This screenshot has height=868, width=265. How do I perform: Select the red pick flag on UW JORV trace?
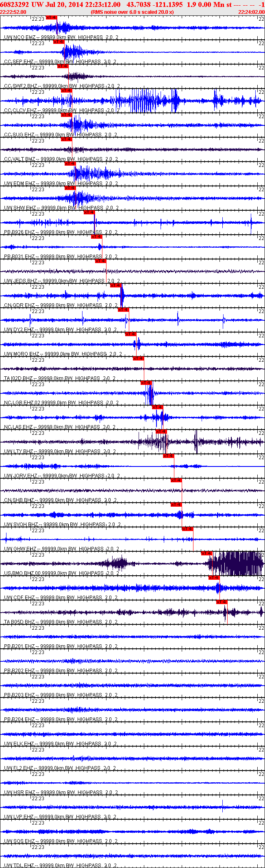coord(169,456)
